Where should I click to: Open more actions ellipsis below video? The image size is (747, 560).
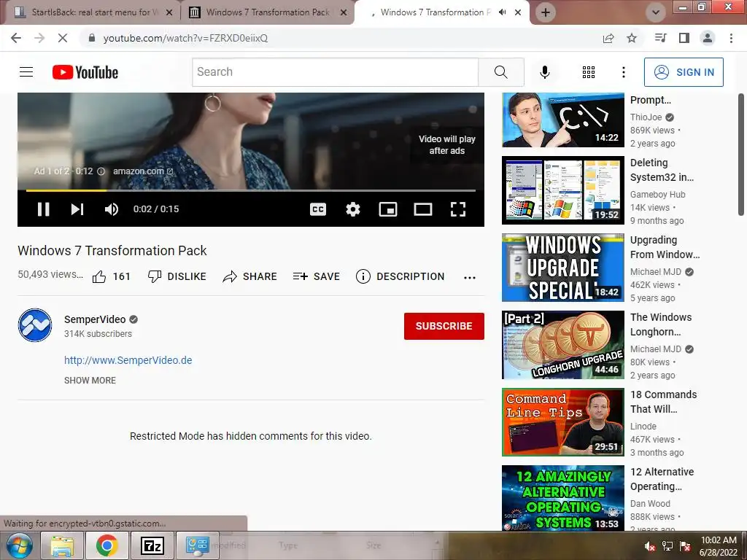(x=470, y=278)
